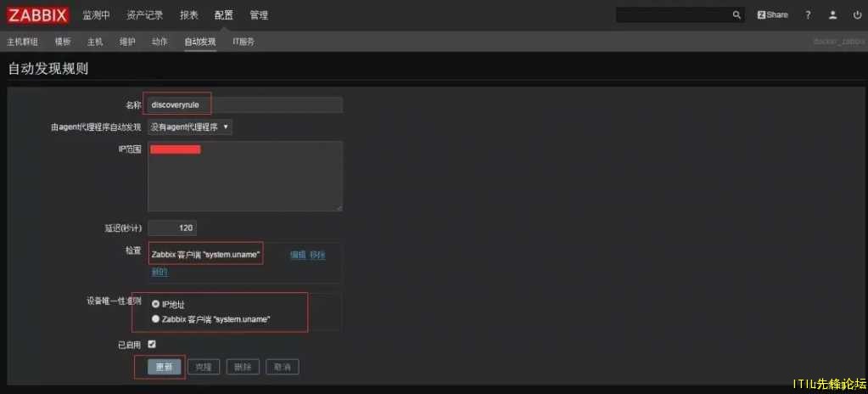Click the 延迟 field showing 120

tap(172, 228)
